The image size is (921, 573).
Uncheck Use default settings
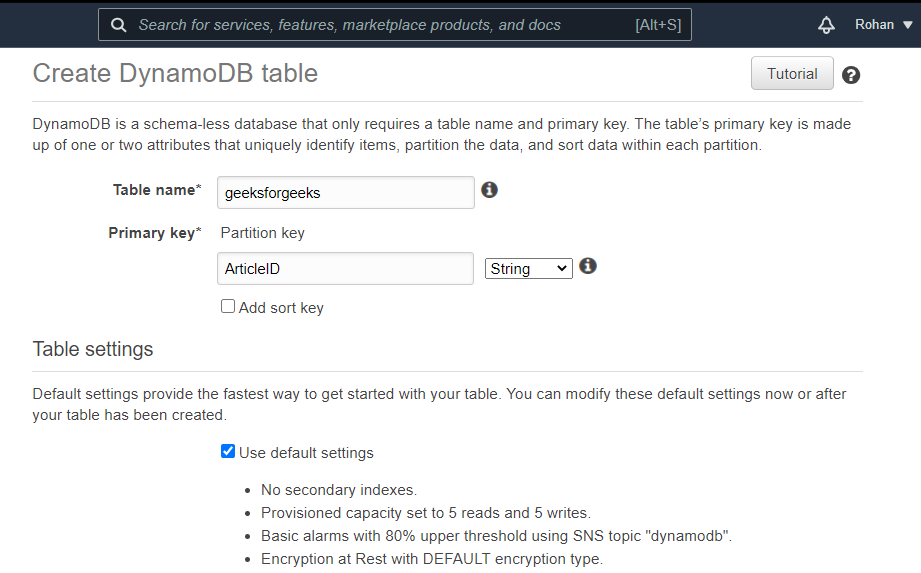tap(228, 452)
